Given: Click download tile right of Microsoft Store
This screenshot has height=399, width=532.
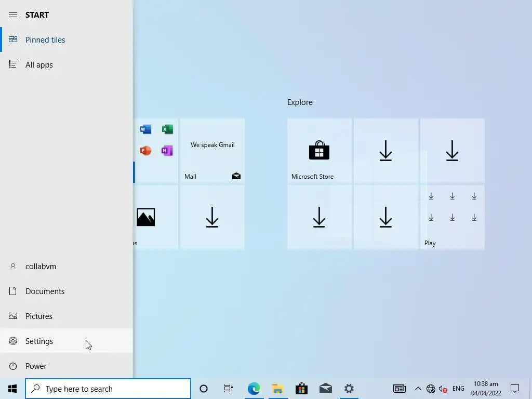Looking at the screenshot, I should [386, 151].
